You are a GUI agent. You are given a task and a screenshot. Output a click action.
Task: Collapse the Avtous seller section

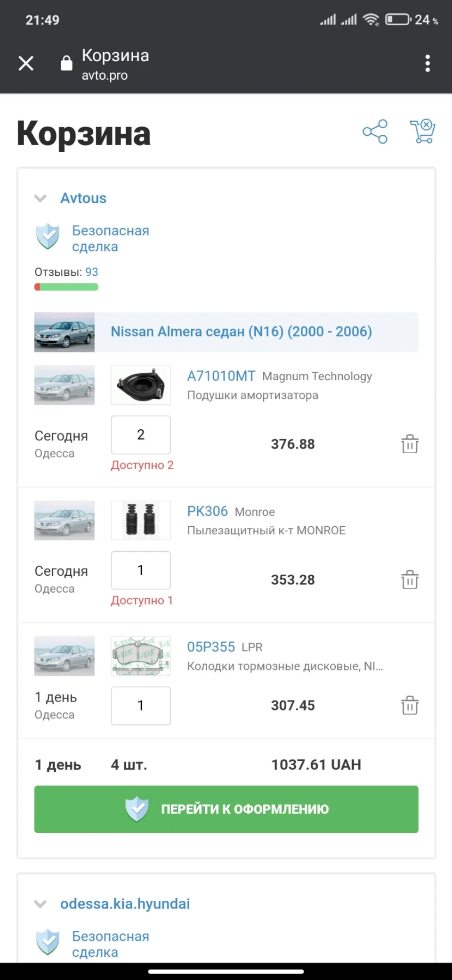tap(40, 198)
